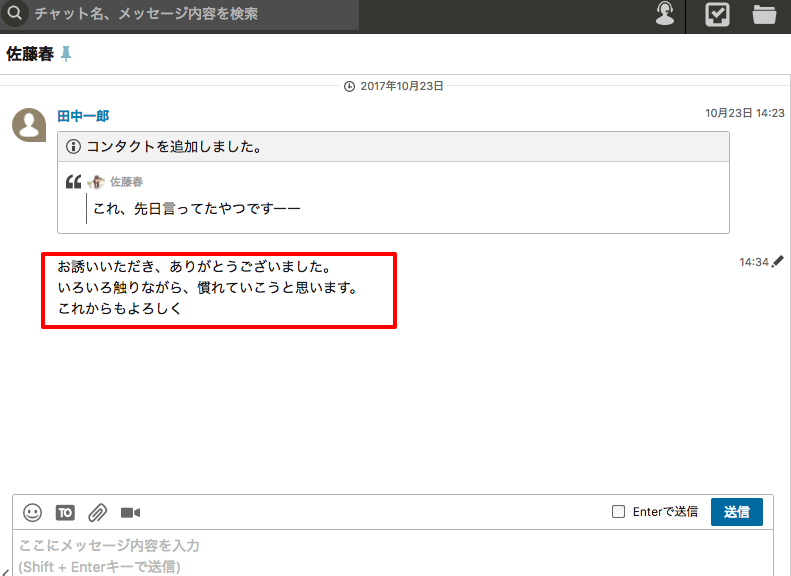The image size is (791, 576).
Task: Open the task checklist icon
Action: [717, 14]
